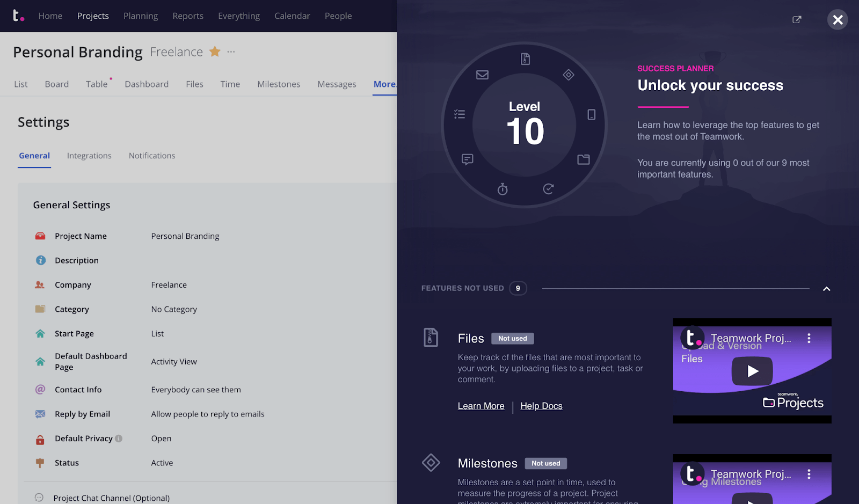Click the Project Name toolbox icon
This screenshot has width=859, height=504.
pos(40,236)
